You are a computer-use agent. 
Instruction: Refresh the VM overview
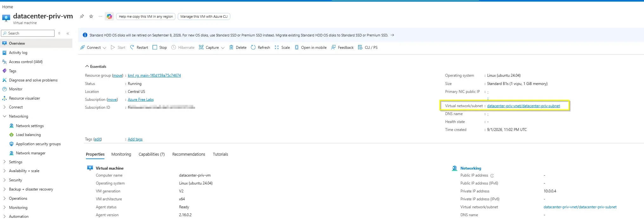coord(260,48)
